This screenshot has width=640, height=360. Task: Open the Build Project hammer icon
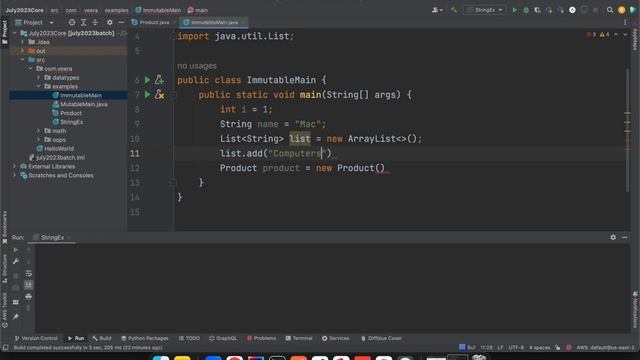click(x=453, y=10)
